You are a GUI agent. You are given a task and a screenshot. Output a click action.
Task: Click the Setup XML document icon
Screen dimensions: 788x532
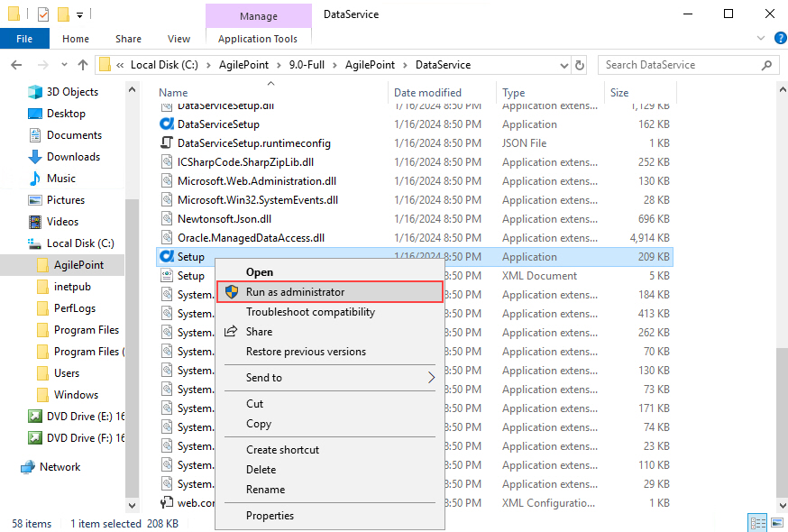point(166,276)
